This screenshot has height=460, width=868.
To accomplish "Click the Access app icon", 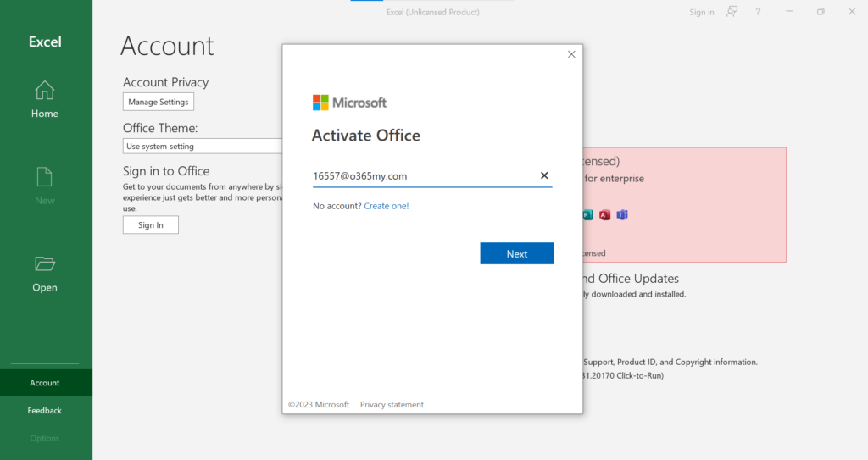I will 604,215.
